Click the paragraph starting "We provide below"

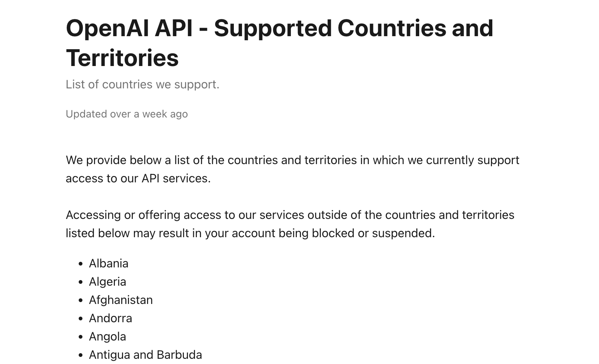pyautogui.click(x=292, y=169)
